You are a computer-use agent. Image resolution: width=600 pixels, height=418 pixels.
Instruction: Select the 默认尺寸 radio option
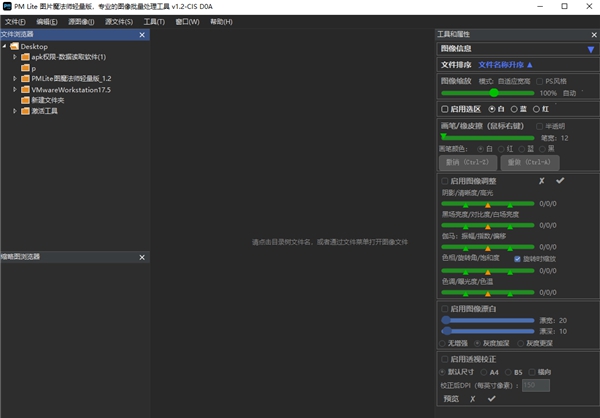pyautogui.click(x=442, y=372)
